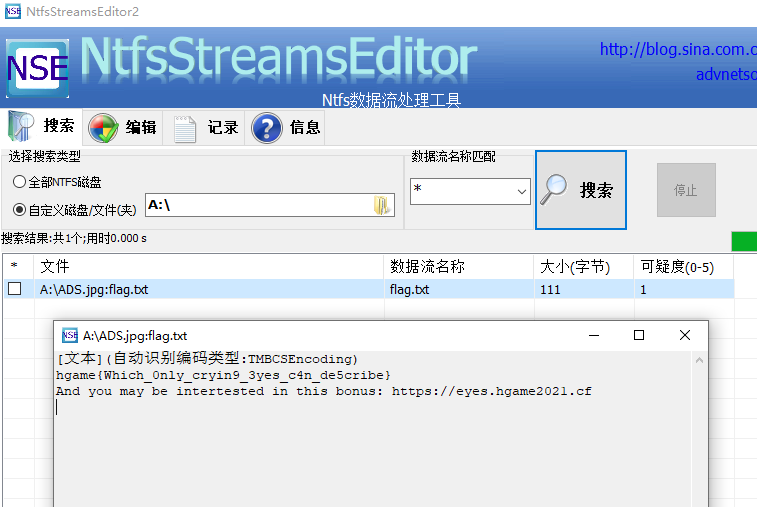Click the green progress bar

point(744,241)
